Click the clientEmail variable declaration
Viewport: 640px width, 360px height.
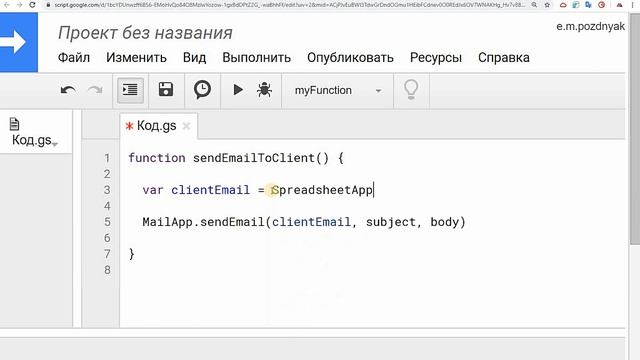[x=210, y=190]
